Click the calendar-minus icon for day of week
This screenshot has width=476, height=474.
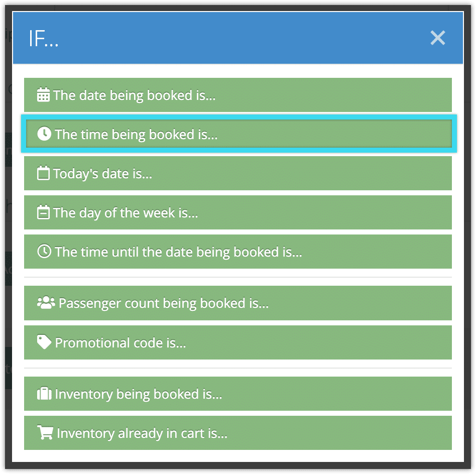point(43,212)
